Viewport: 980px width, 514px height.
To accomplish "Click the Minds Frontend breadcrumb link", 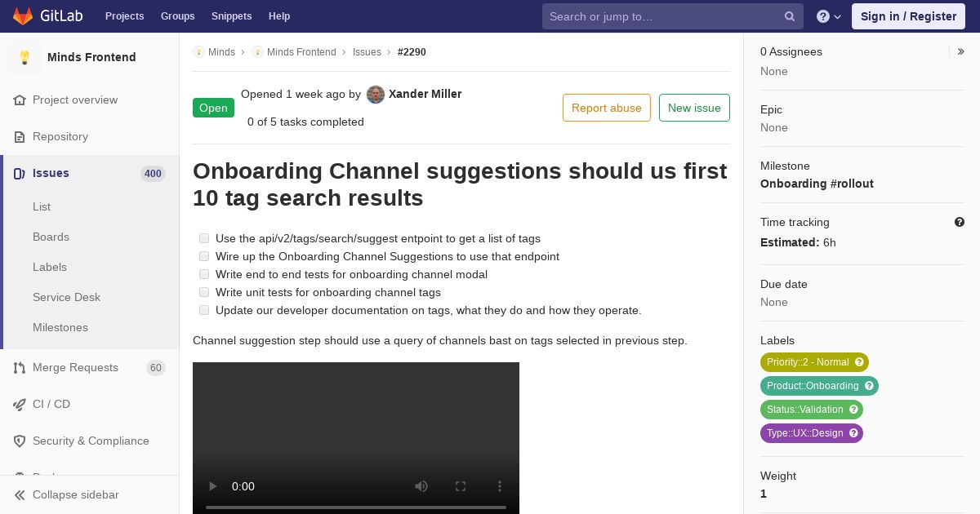I will point(301,52).
